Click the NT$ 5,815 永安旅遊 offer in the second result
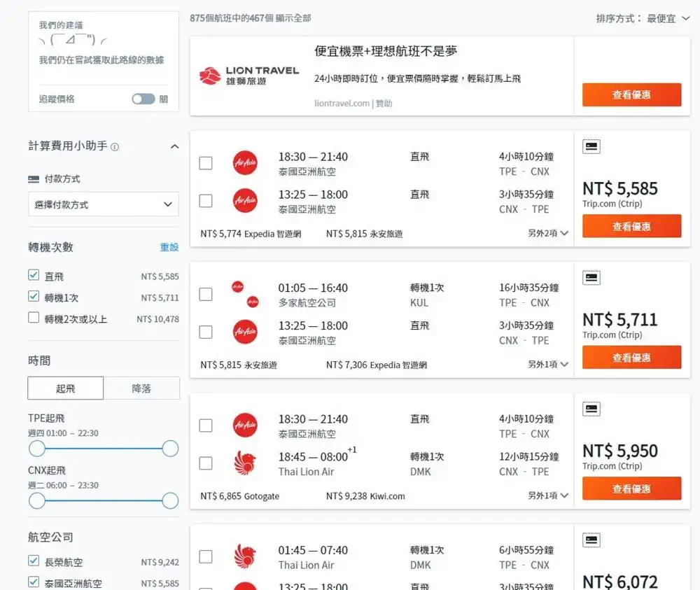700x590 pixels. [x=239, y=365]
